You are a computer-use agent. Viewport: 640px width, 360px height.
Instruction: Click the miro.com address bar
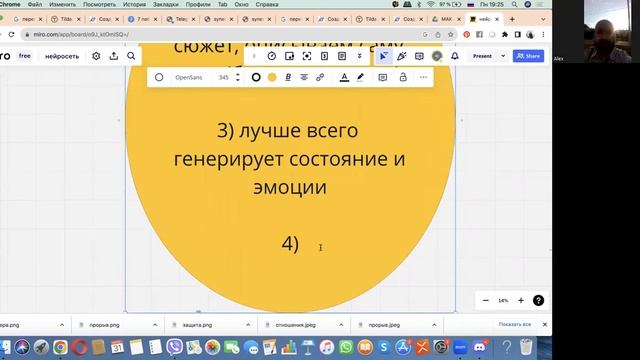[220, 34]
